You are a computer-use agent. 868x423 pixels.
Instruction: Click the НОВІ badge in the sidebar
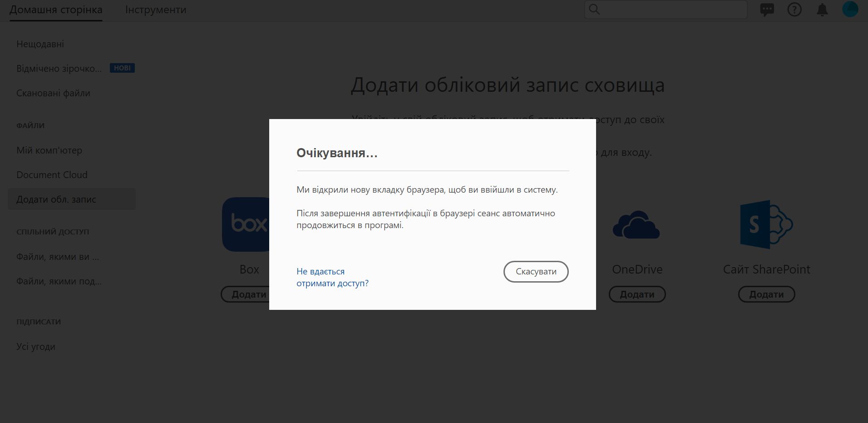click(122, 68)
